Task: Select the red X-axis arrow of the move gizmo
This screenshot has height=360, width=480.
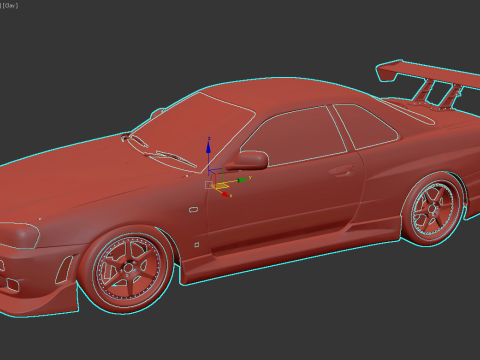Action: [226, 194]
